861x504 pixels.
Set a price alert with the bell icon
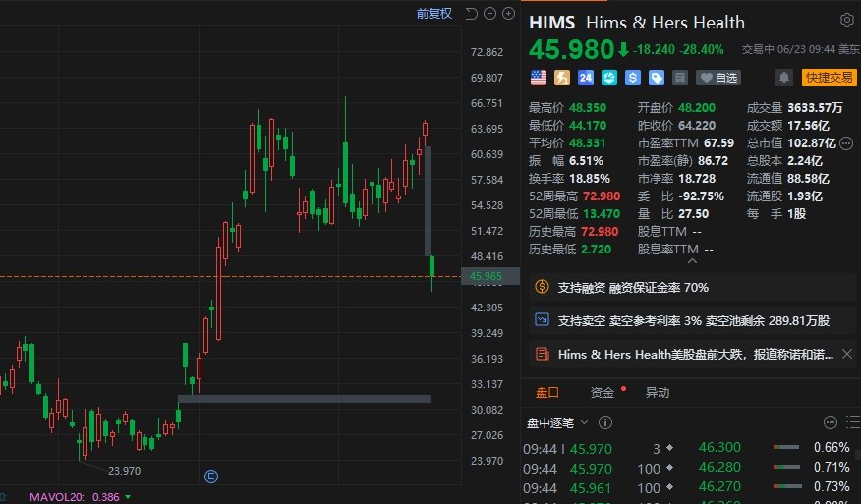pos(784,78)
